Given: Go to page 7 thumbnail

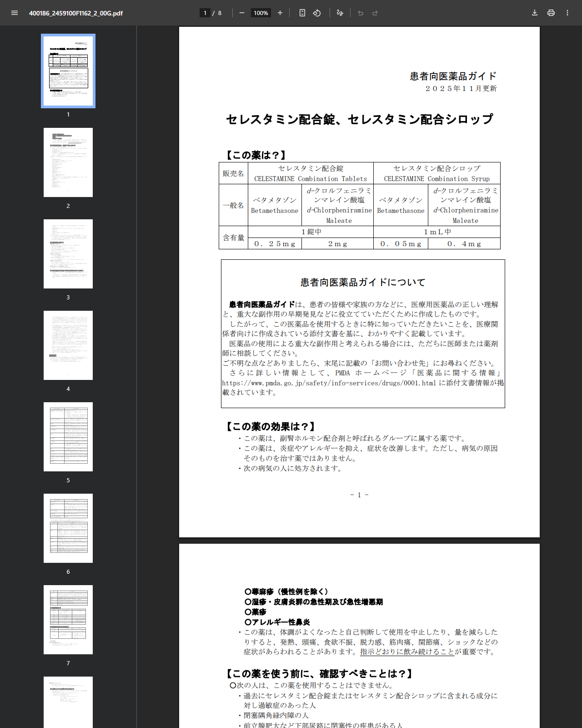Looking at the screenshot, I should pyautogui.click(x=68, y=620).
